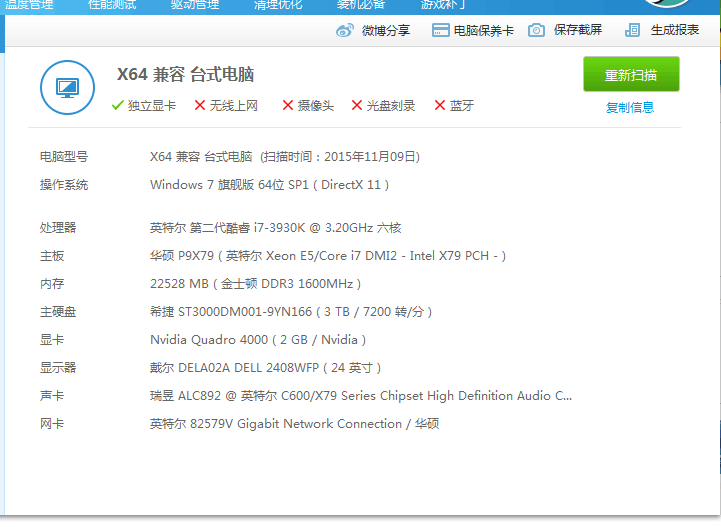Click the 显卡 row label
The image size is (721, 527).
(52, 340)
